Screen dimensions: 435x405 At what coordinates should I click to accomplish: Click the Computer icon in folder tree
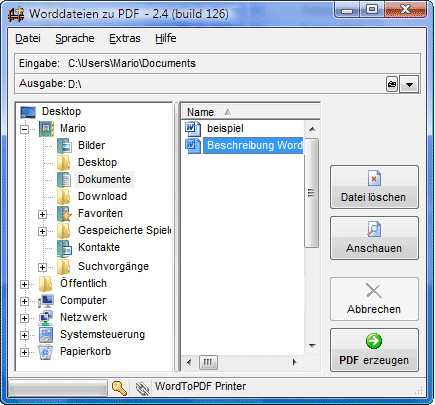pos(46,300)
